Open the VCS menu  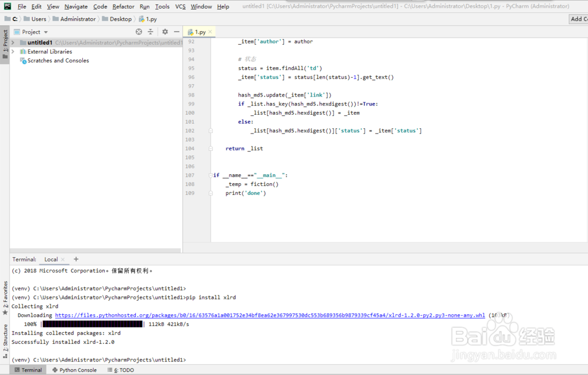click(181, 6)
